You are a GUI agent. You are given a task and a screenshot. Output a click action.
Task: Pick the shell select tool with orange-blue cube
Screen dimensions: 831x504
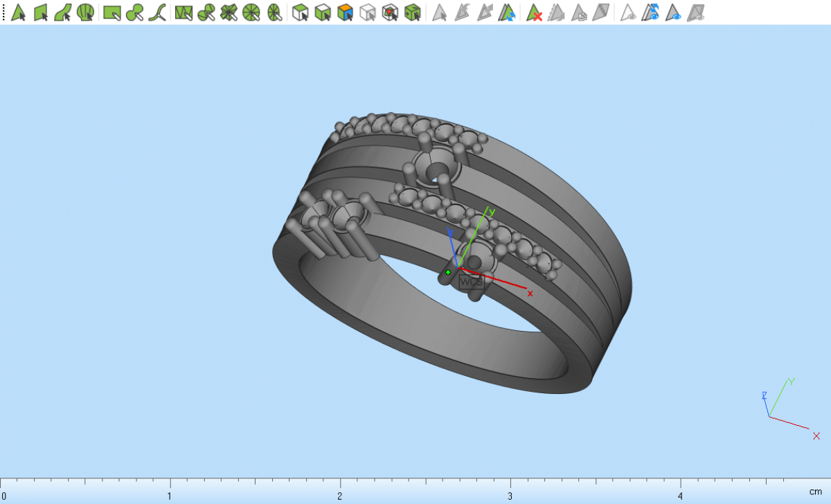click(345, 12)
